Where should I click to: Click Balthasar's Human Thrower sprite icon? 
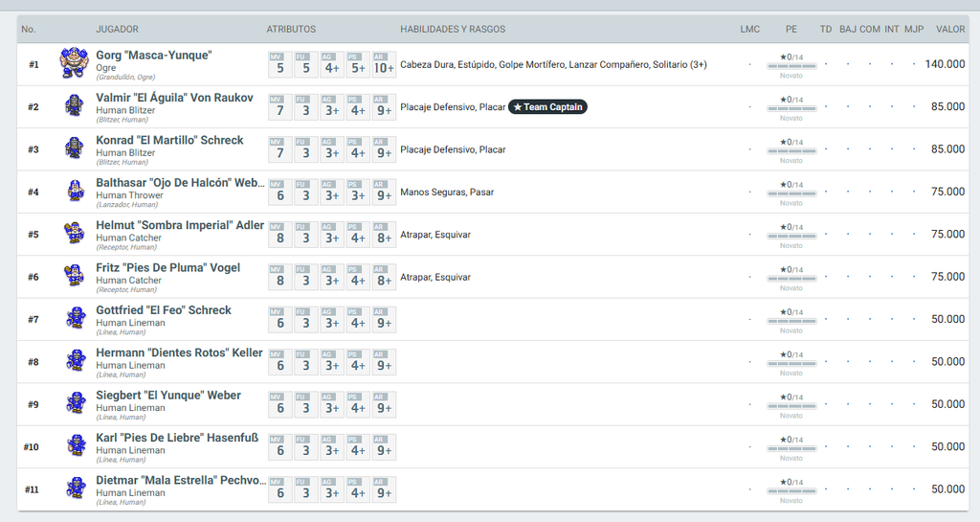click(75, 190)
